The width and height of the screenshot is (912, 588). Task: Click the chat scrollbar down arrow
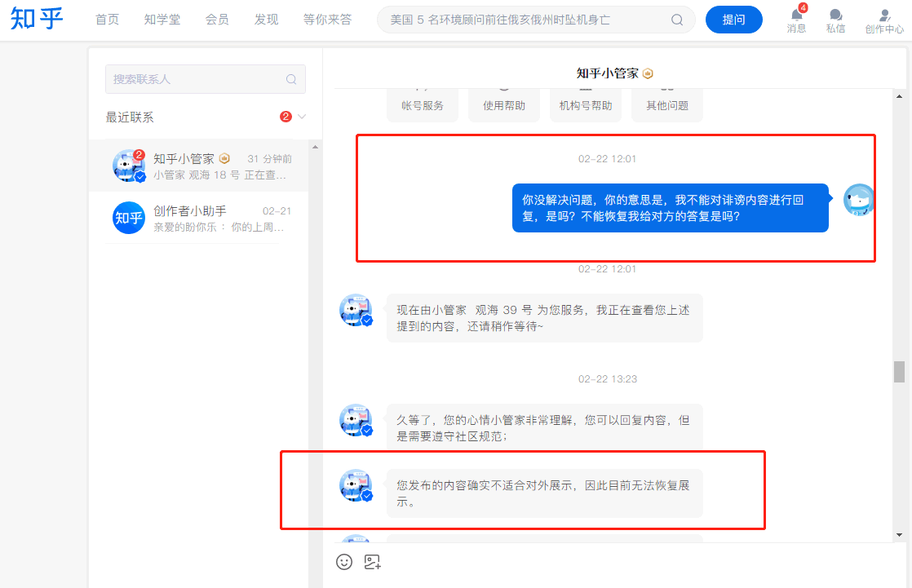899,534
